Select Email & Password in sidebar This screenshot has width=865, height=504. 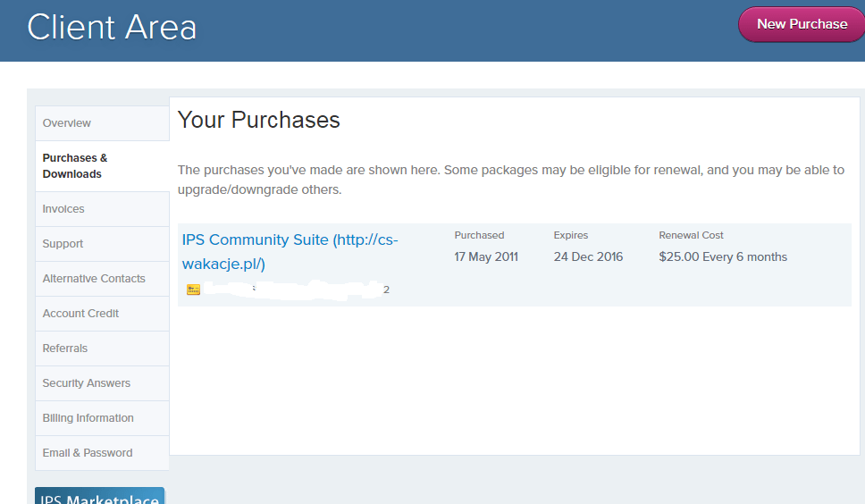coord(88,453)
